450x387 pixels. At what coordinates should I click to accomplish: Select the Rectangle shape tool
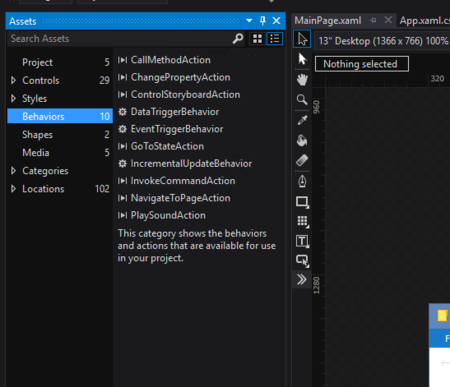302,202
